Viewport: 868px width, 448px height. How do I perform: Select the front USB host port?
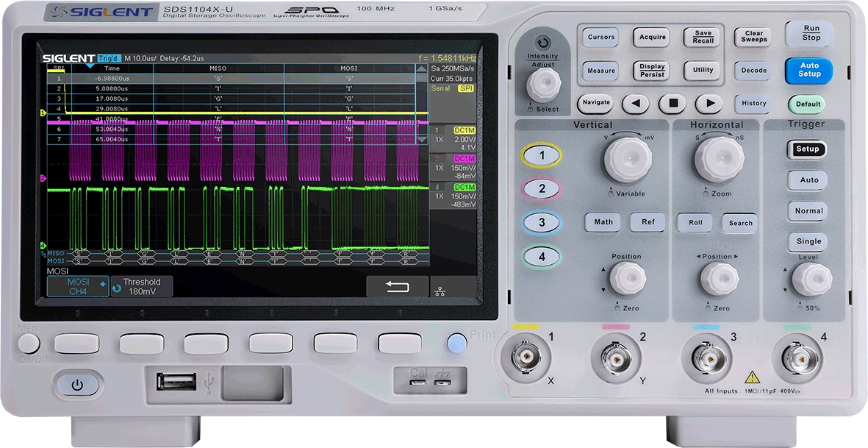click(176, 381)
